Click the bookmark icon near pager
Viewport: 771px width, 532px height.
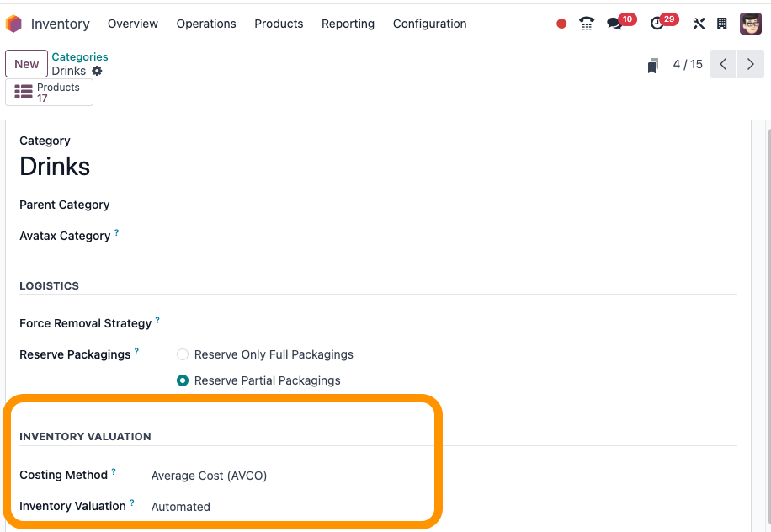pos(652,65)
